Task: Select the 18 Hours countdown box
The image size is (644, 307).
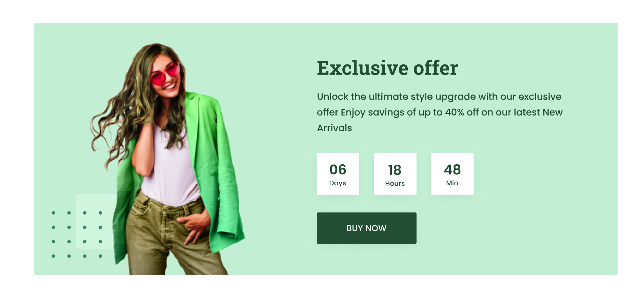Action: (395, 174)
